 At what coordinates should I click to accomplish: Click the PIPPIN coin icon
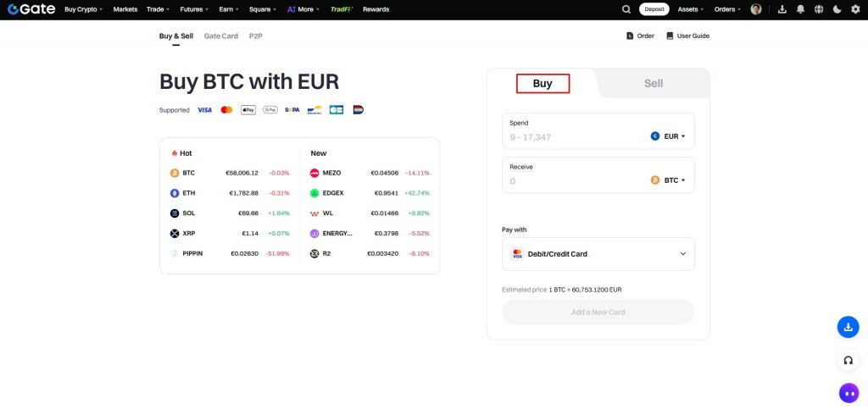click(175, 253)
